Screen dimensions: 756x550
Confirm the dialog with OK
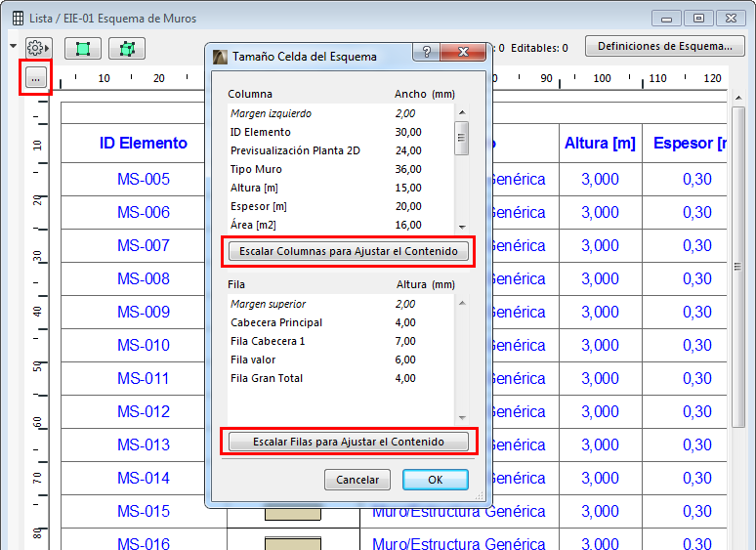(436, 480)
